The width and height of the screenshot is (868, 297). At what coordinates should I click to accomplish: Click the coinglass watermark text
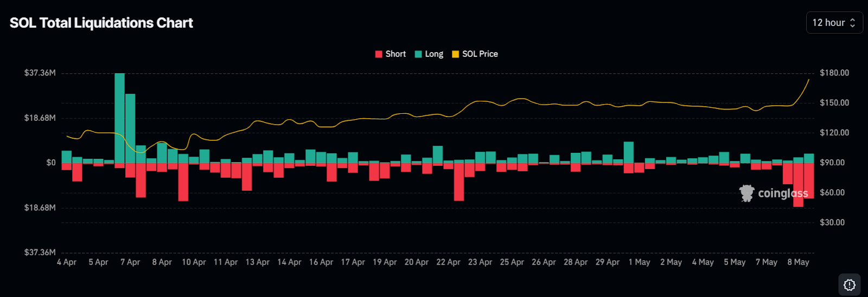pos(783,193)
